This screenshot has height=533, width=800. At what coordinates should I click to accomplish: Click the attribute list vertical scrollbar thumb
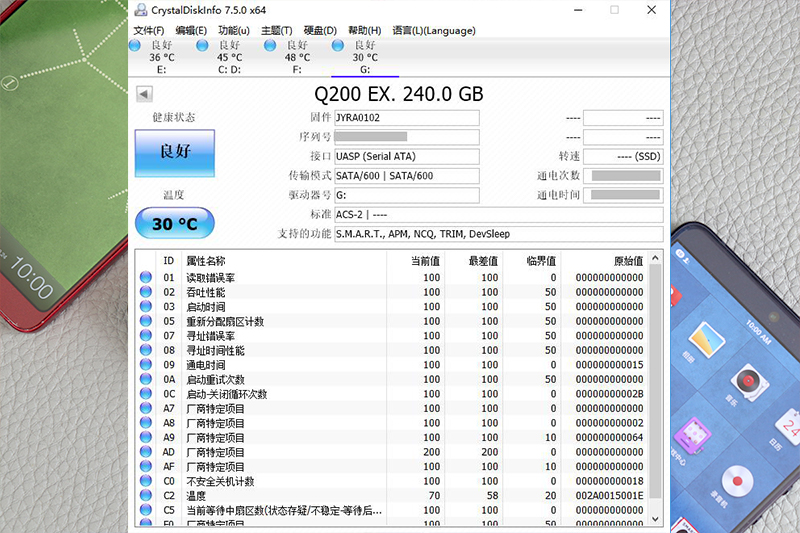point(656,382)
